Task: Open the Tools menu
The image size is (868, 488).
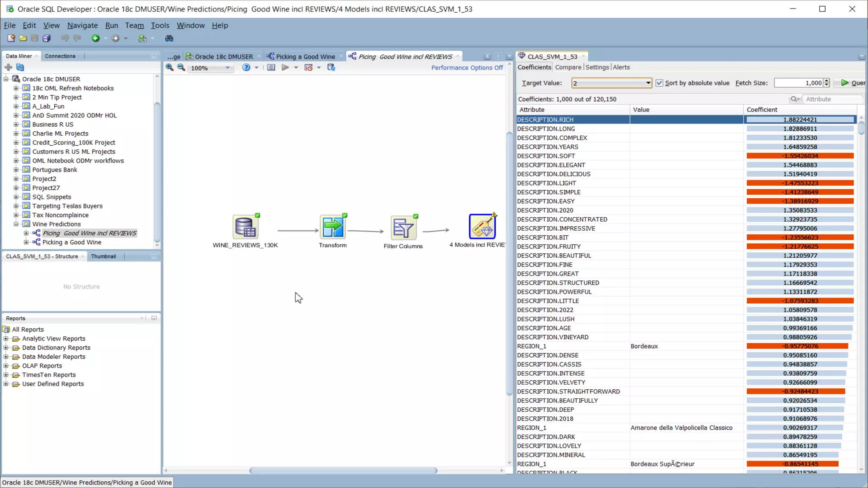Action: coord(160,25)
